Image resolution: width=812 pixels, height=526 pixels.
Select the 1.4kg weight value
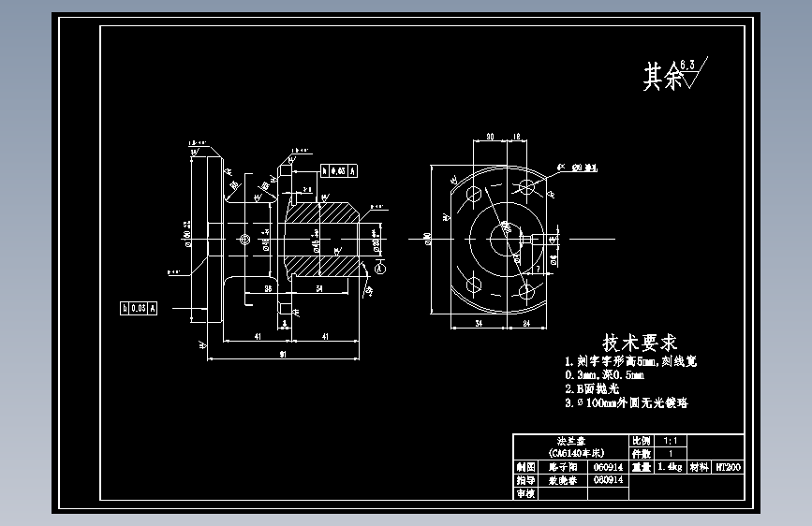click(670, 467)
